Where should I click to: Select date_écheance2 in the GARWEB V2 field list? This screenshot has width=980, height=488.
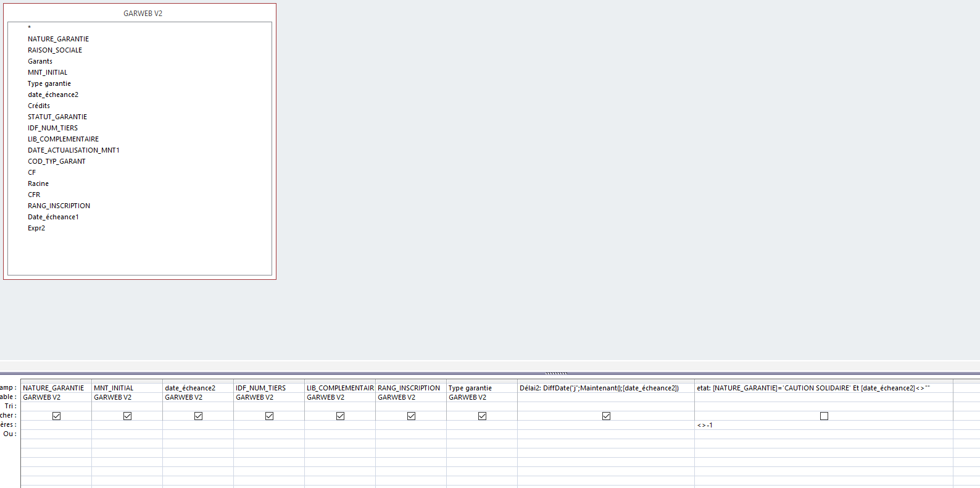point(53,95)
